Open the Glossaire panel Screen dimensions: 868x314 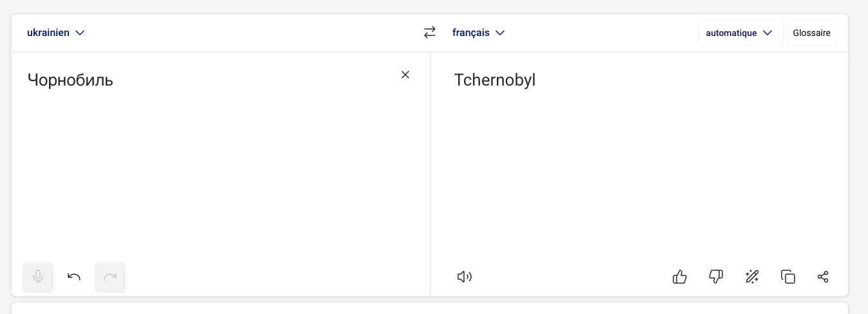click(812, 33)
